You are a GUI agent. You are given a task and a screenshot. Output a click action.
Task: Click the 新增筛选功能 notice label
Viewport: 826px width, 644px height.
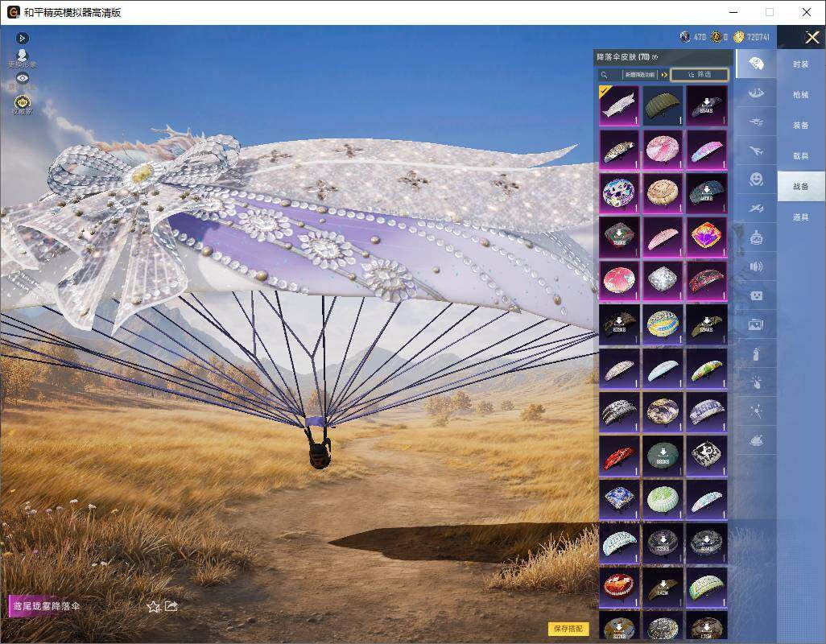click(640, 75)
